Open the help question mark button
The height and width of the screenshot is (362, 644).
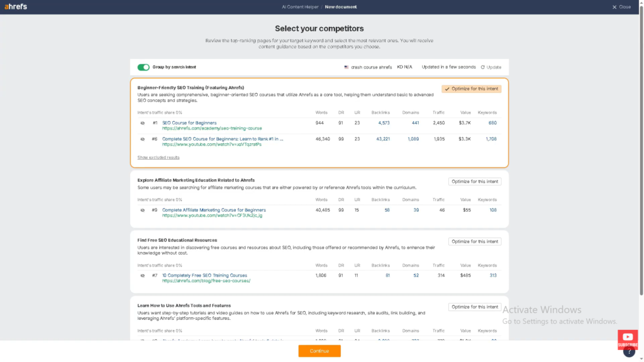point(628,352)
